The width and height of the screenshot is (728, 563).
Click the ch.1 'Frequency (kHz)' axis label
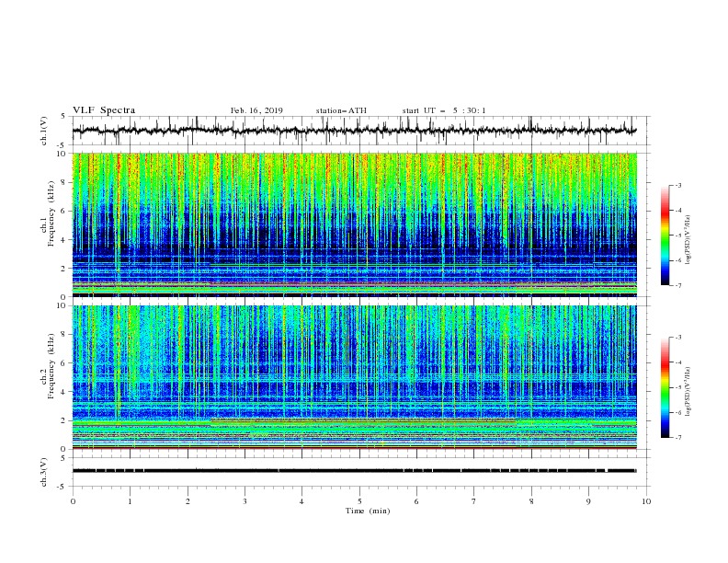click(x=51, y=213)
